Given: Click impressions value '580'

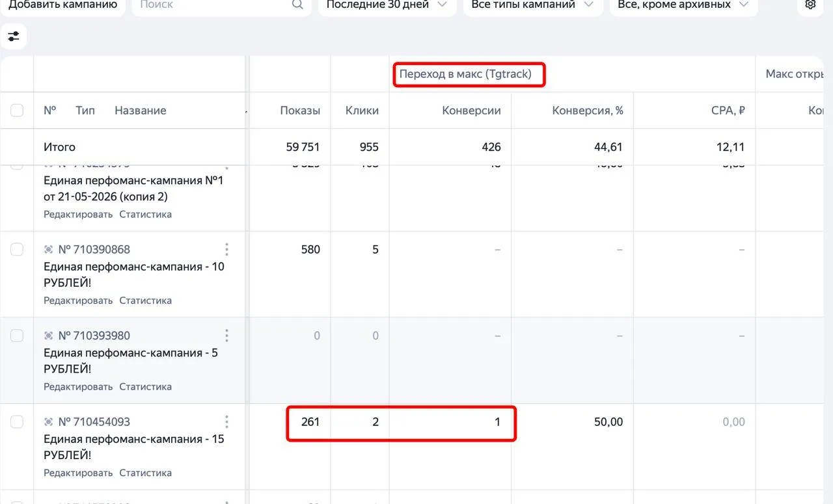Looking at the screenshot, I should [310, 249].
